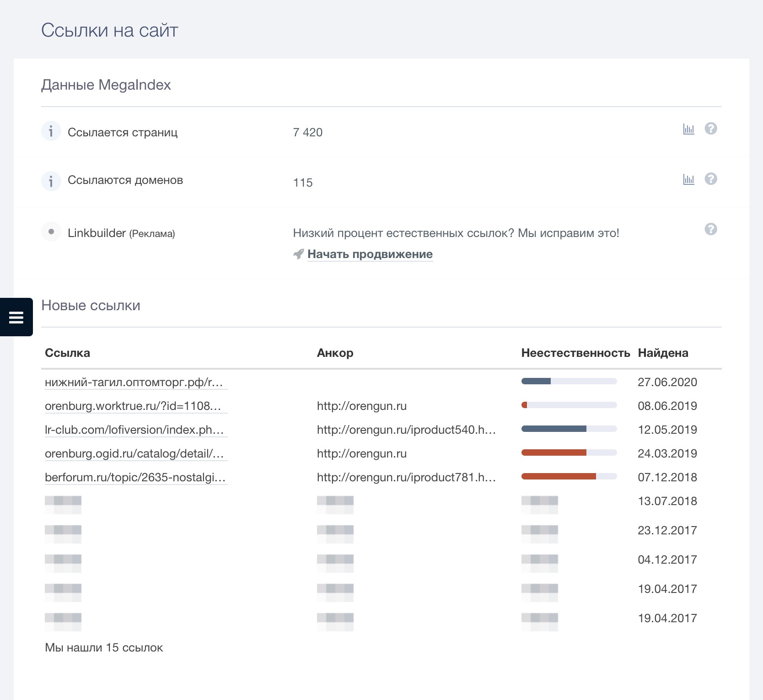Click help icon in Linkbuilder row
Screen dimensions: 763x700
[x=710, y=229]
